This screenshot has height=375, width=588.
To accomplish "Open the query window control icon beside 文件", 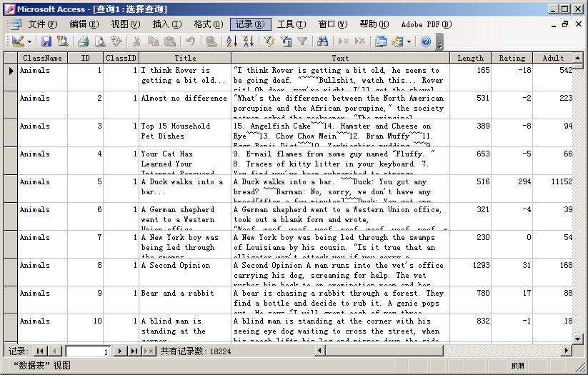I will point(16,24).
